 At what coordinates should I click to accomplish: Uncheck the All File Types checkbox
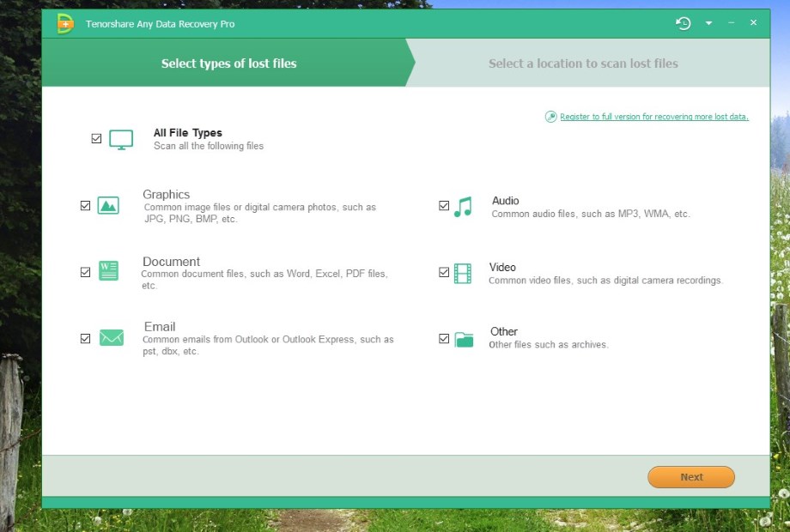[96, 138]
